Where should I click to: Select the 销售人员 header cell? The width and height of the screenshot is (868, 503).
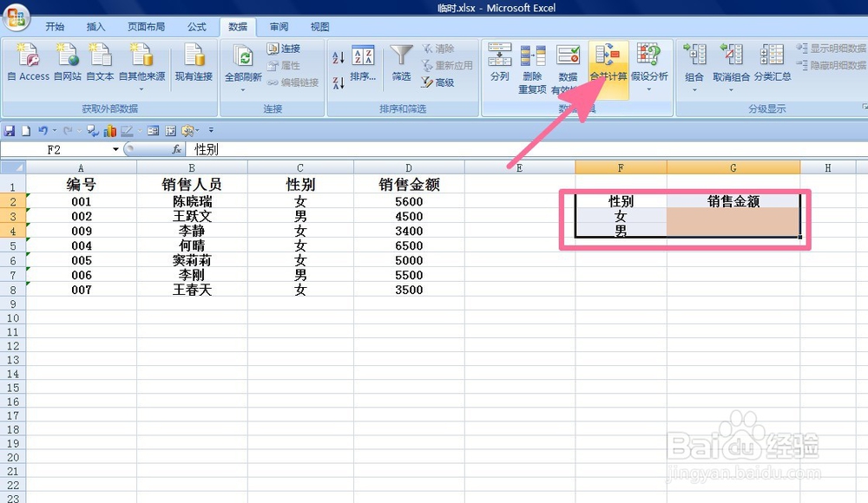[192, 185]
